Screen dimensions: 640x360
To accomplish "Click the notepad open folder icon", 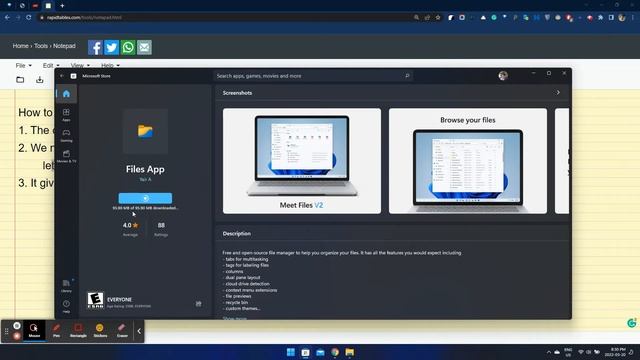I will click(x=20, y=80).
